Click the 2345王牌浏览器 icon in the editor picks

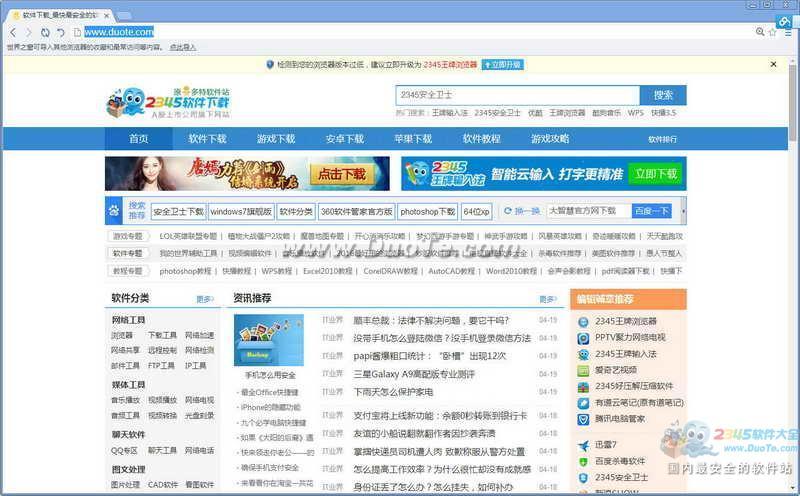point(585,322)
